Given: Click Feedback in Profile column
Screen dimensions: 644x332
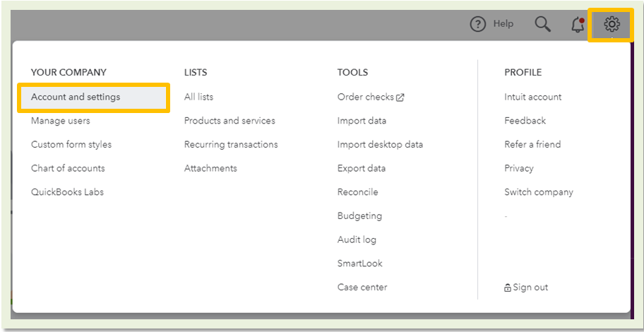Looking at the screenshot, I should tap(525, 121).
